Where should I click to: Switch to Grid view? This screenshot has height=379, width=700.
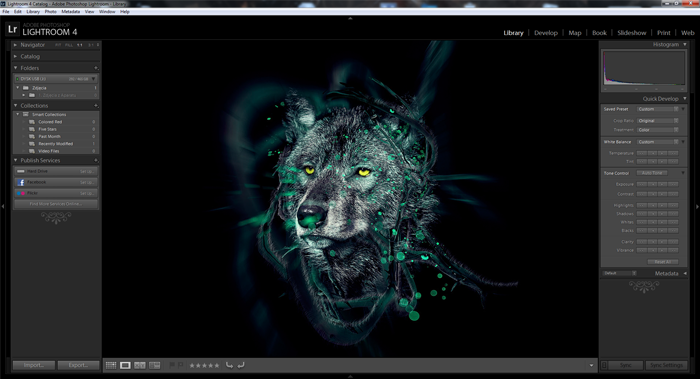click(111, 365)
